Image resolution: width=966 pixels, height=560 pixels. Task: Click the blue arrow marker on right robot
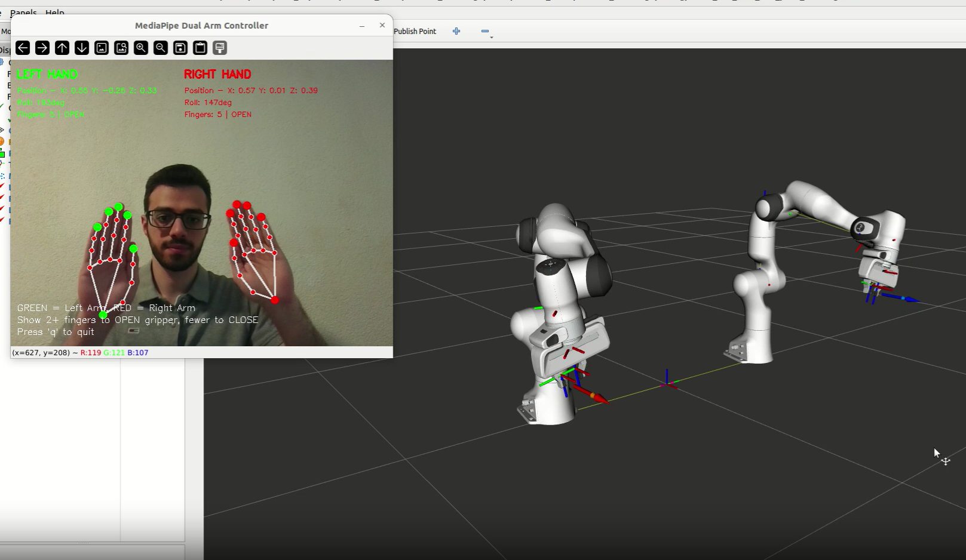tap(901, 297)
